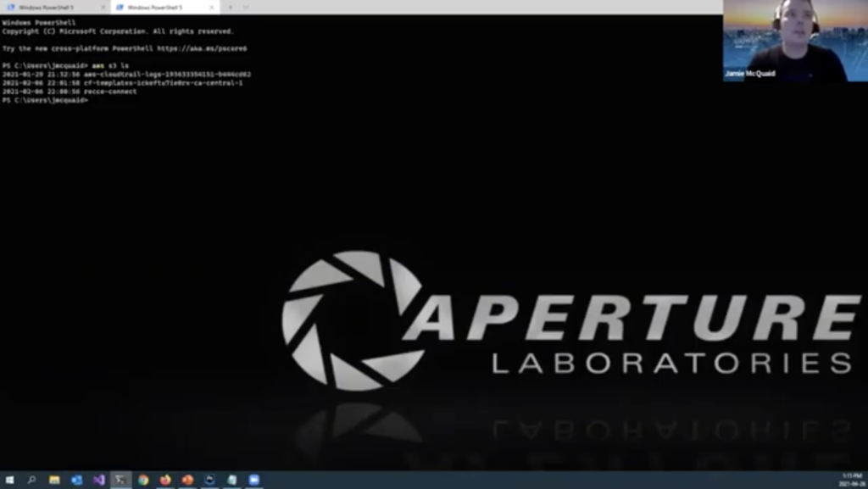Click the Windows Terminal taskbar icon

coord(120,480)
